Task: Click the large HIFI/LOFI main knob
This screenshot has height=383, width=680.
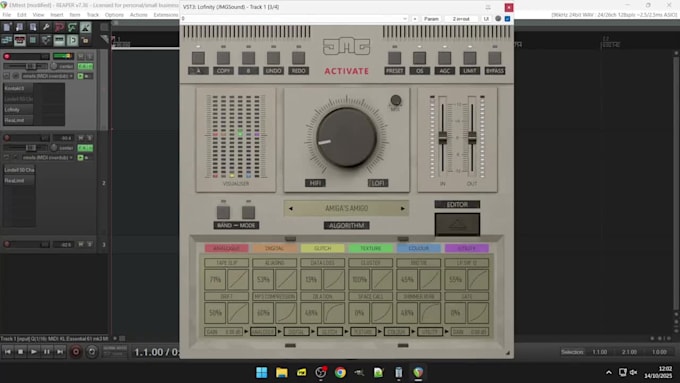Action: (346, 137)
